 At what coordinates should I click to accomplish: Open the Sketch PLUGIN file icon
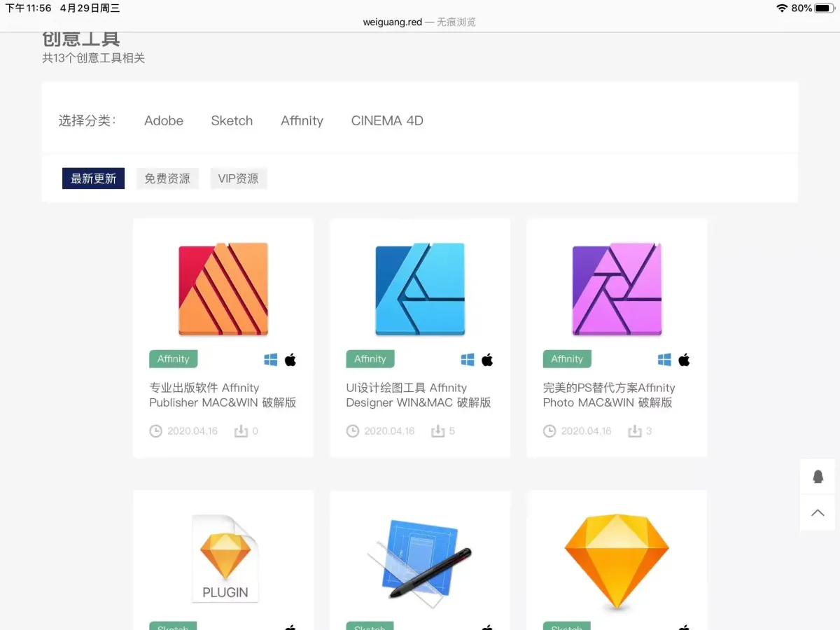point(224,558)
